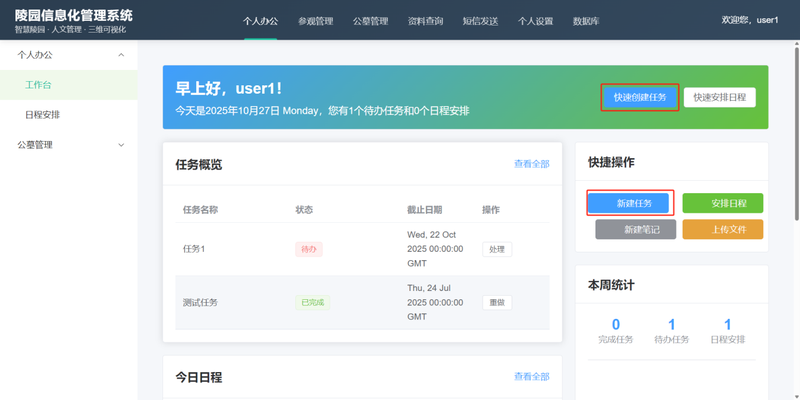Screen dimensions: 800x400
Task: Select the 数据库 navigation item
Action: [587, 21]
